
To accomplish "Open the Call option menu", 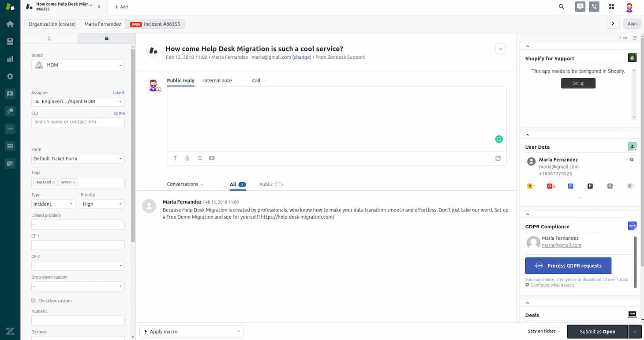I will pos(259,80).
